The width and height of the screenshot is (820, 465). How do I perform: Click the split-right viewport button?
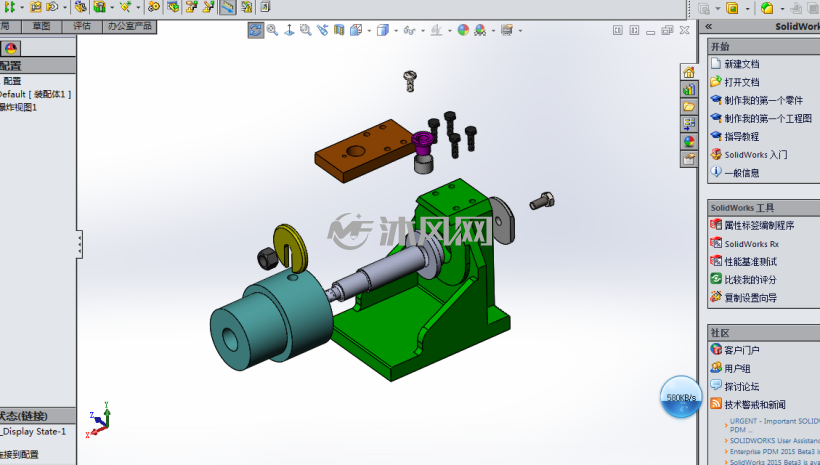coord(634,30)
